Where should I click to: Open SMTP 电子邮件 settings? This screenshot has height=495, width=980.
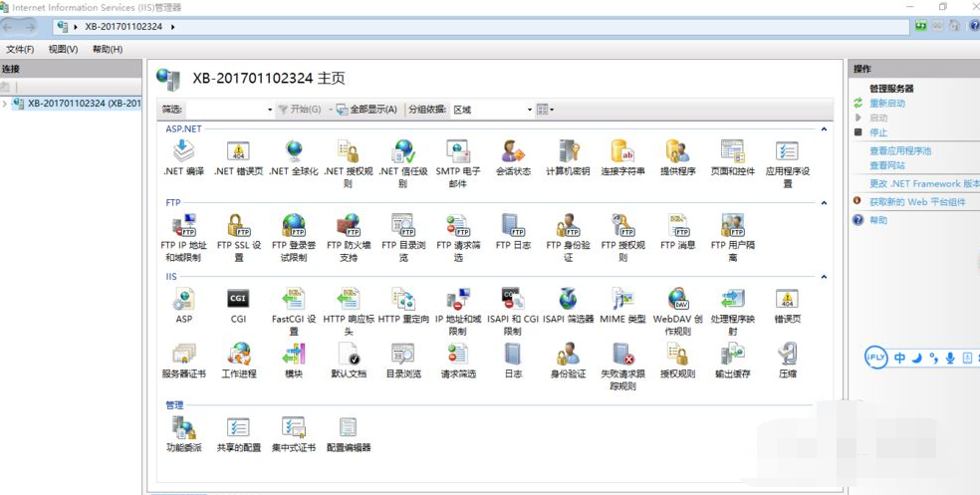coord(458,163)
